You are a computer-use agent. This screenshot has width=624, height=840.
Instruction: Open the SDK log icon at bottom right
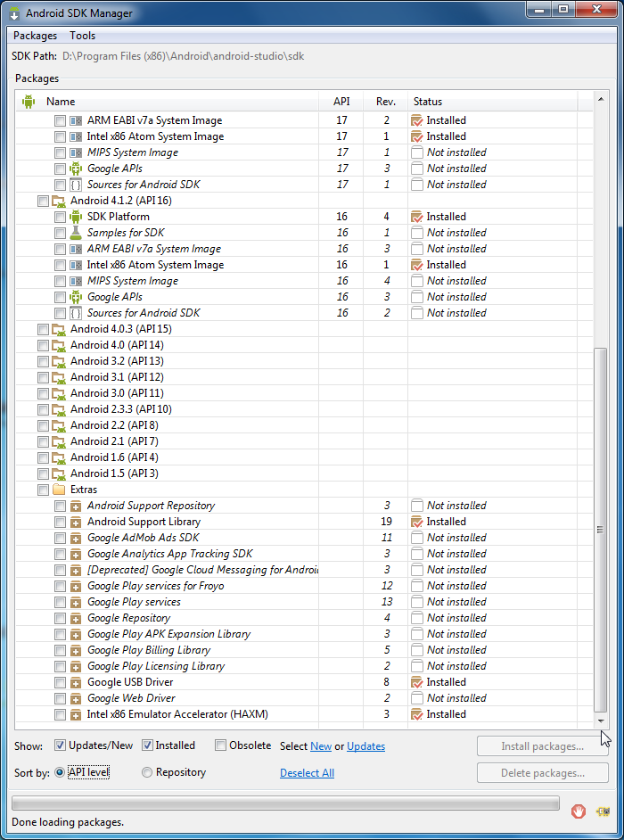pyautogui.click(x=603, y=811)
